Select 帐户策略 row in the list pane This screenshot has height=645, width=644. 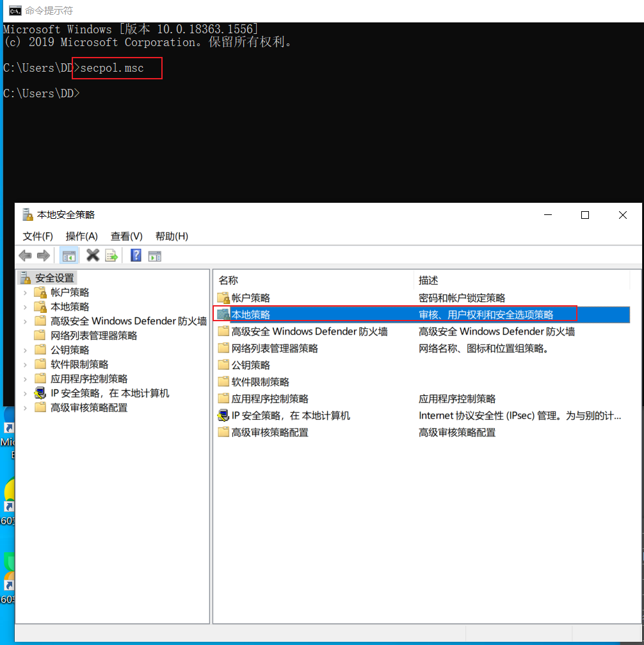tap(423, 298)
